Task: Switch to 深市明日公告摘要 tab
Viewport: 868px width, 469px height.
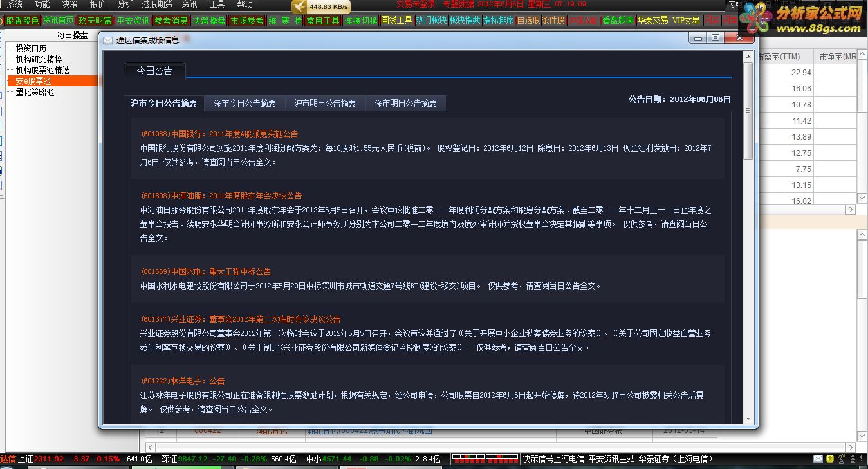Action: tap(405, 103)
